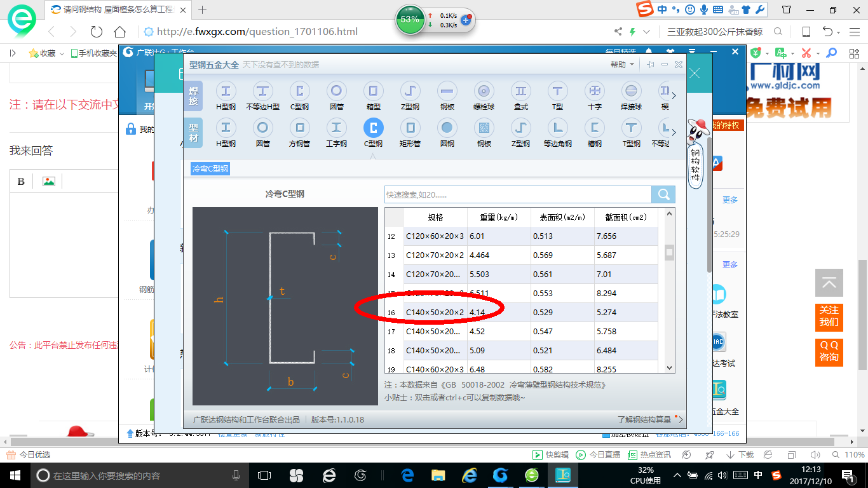Insert image icon in answer editor
This screenshot has width=868, height=488.
coord(49,181)
